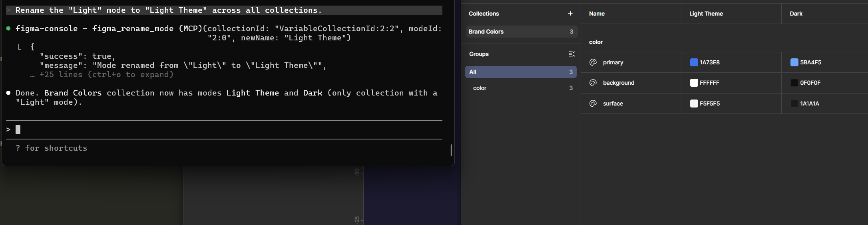Click the 1A73E8 hex value

pyautogui.click(x=710, y=62)
